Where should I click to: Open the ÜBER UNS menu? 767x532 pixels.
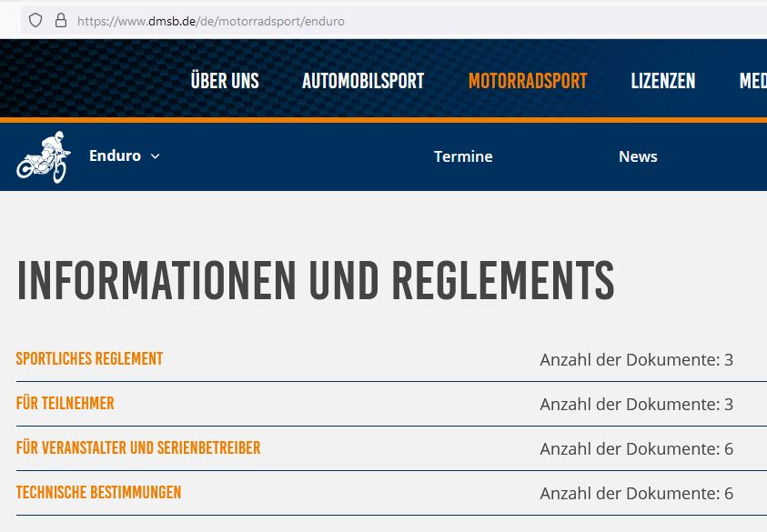(x=225, y=81)
